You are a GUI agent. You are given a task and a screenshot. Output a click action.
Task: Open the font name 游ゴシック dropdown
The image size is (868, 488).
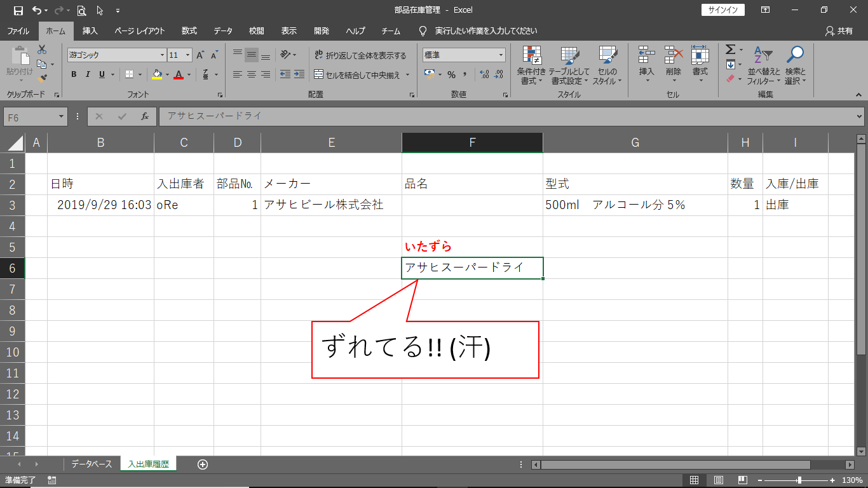point(162,55)
